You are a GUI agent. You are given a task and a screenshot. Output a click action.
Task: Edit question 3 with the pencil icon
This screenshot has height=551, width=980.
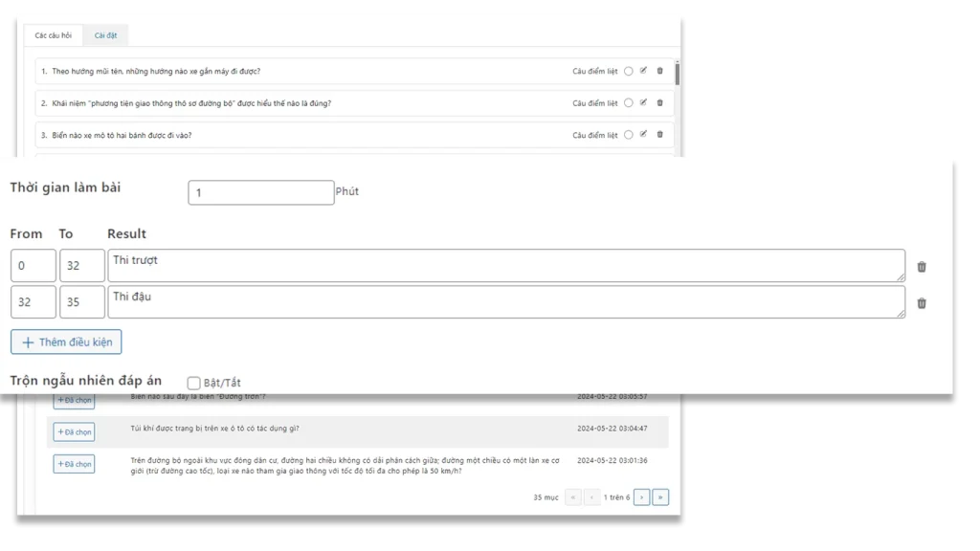coord(643,135)
